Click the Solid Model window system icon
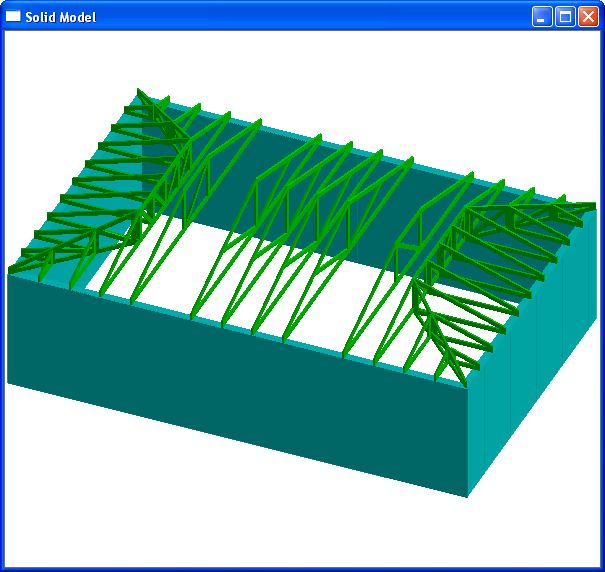 [x=14, y=16]
